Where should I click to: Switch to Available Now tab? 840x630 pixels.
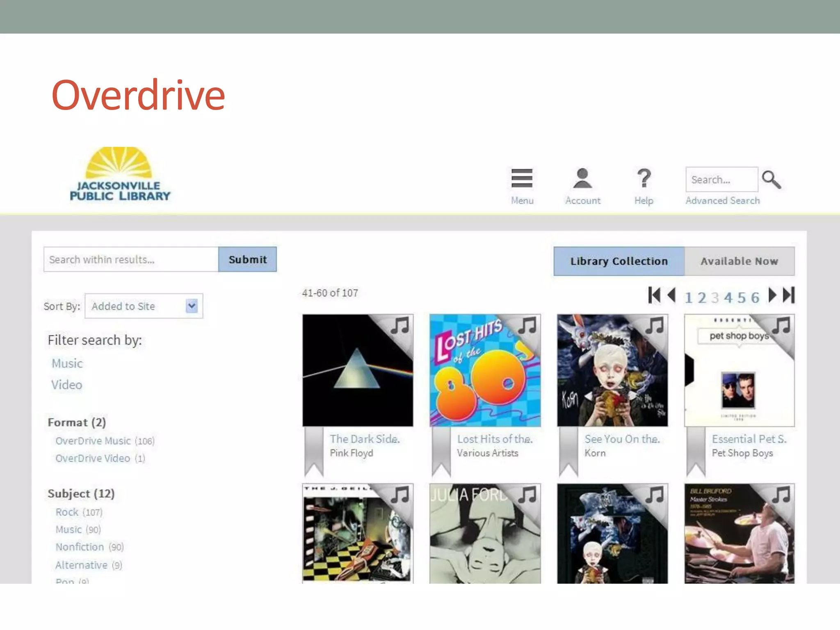tap(740, 261)
